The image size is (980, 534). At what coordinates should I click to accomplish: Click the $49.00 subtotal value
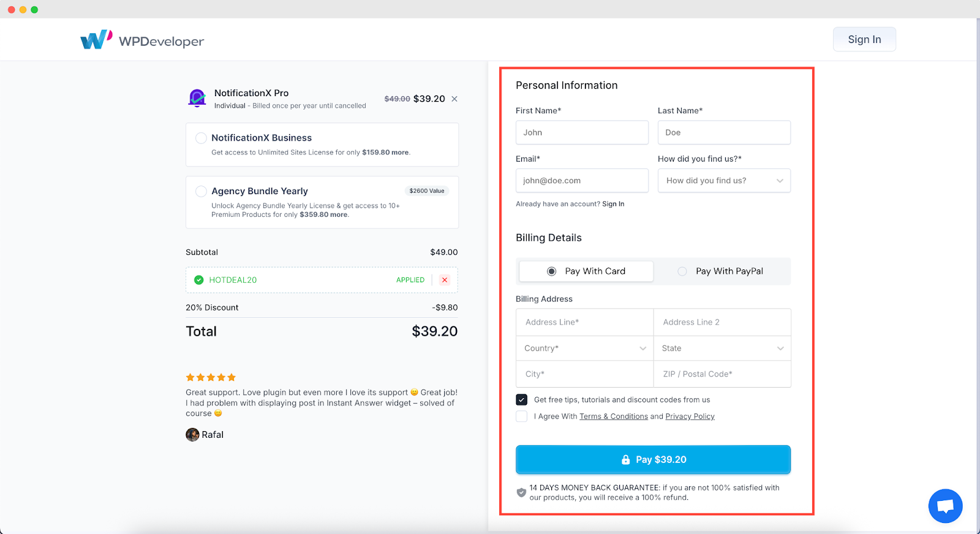(444, 252)
